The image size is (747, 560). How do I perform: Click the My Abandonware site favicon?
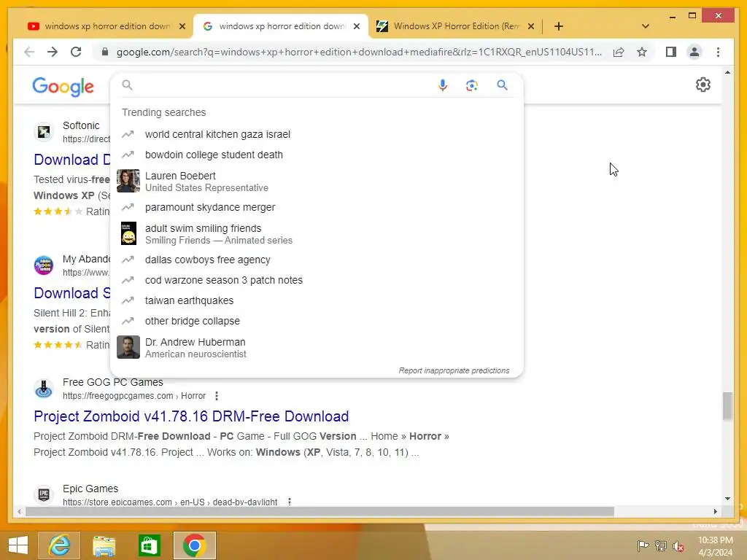pos(43,265)
